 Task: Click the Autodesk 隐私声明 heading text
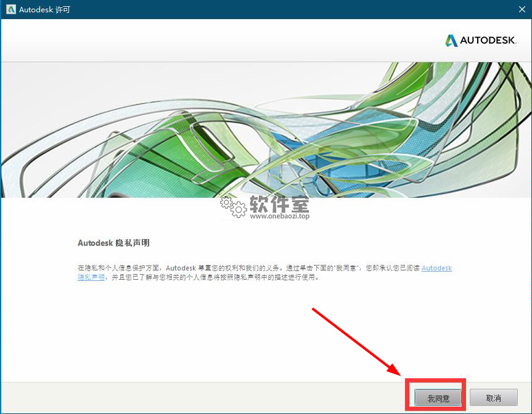[x=113, y=243]
